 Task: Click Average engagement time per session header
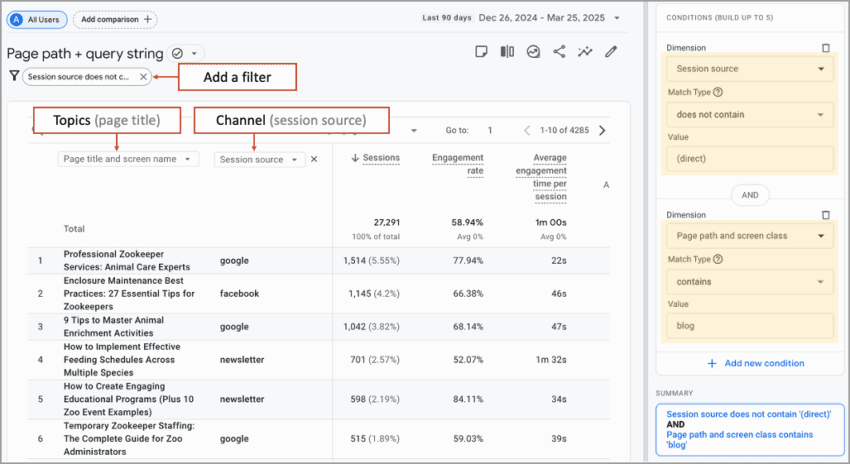point(542,177)
